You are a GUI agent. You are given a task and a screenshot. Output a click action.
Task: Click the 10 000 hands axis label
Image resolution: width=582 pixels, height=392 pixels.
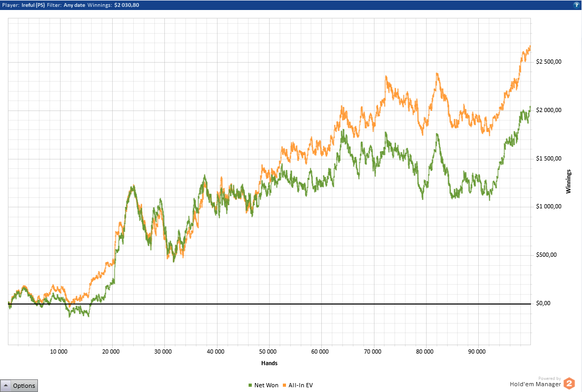coord(58,351)
